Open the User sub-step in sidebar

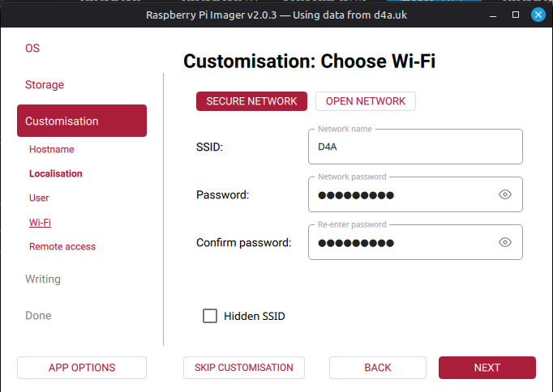point(39,198)
